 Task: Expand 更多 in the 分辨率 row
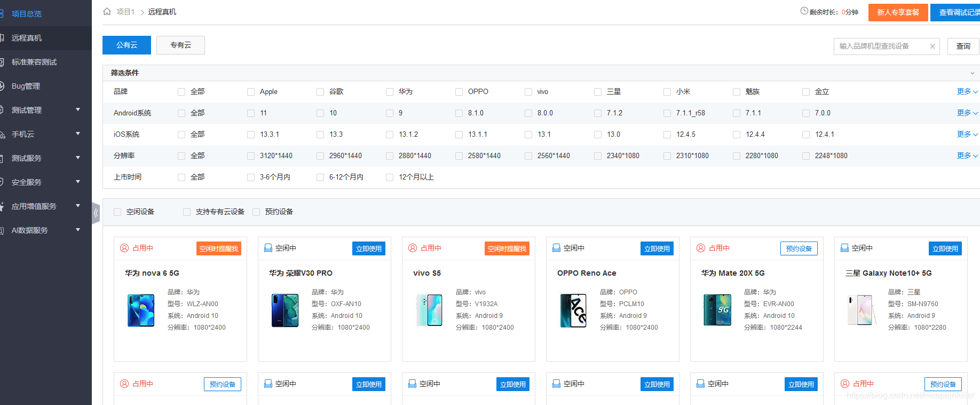tap(967, 155)
